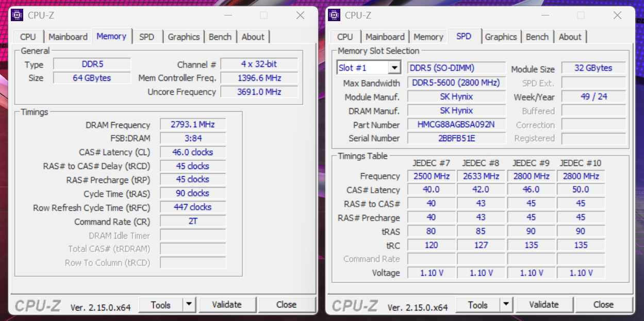Switch to Graphics tab in the left window
Viewport: 644px width, 321px height.
(x=184, y=37)
